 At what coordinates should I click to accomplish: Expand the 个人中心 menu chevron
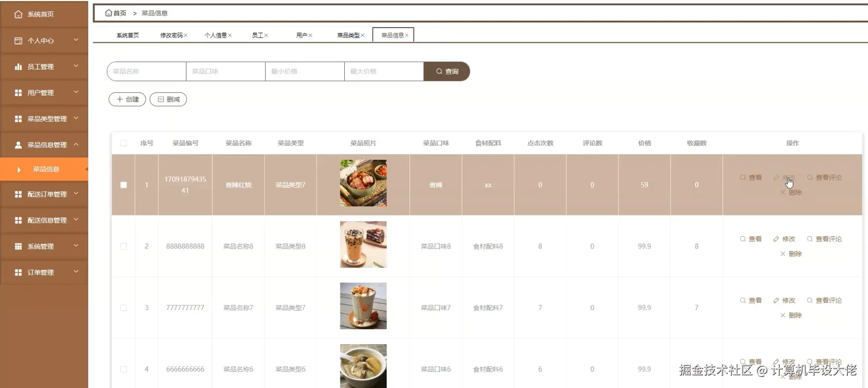click(x=76, y=39)
